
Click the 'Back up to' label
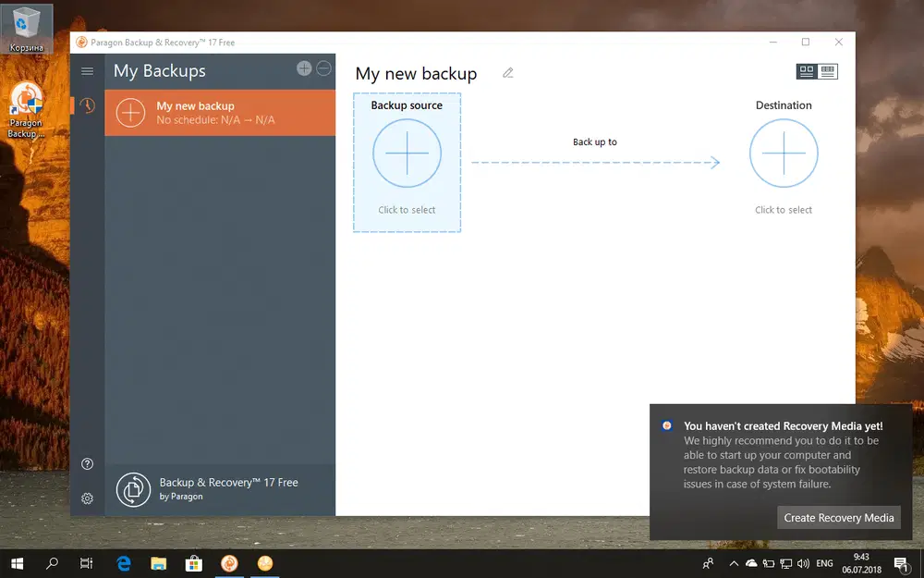pos(594,142)
